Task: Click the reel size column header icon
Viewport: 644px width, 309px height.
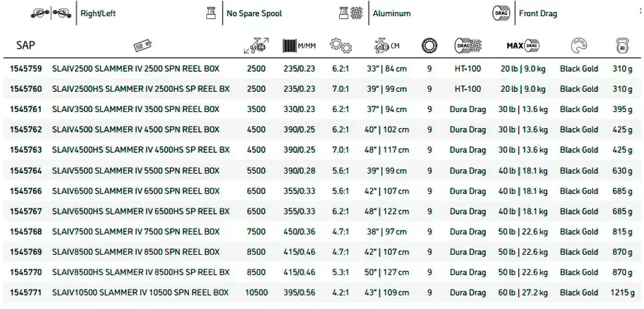Action: [x=256, y=46]
